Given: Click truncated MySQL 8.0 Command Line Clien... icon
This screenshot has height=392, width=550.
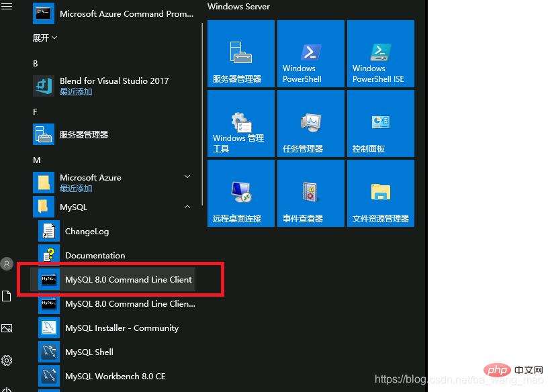Looking at the screenshot, I should (49, 303).
